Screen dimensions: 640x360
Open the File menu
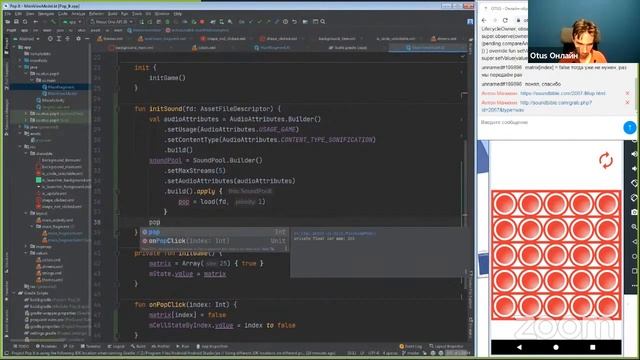point(8,13)
